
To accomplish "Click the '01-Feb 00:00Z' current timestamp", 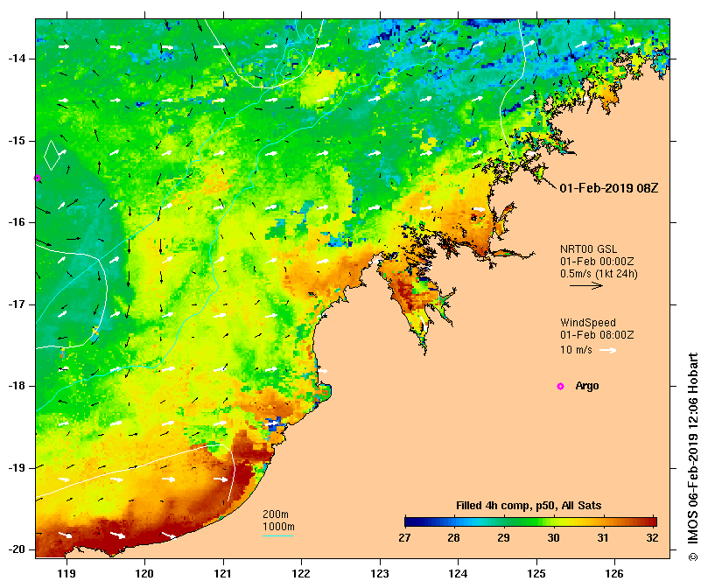I will [x=597, y=262].
